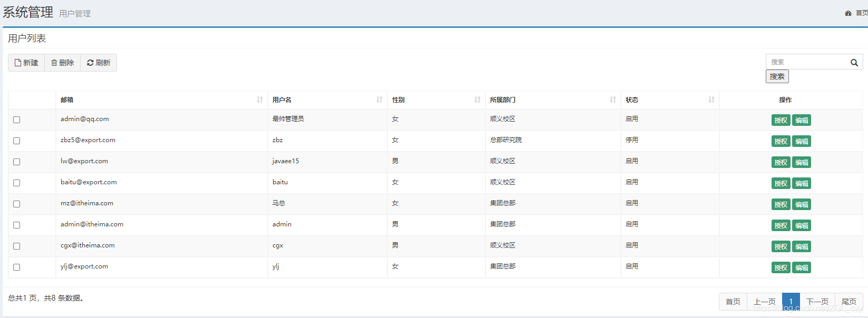This screenshot has height=318, width=868.
Task: Select page 1 in the pagination
Action: pyautogui.click(x=791, y=302)
